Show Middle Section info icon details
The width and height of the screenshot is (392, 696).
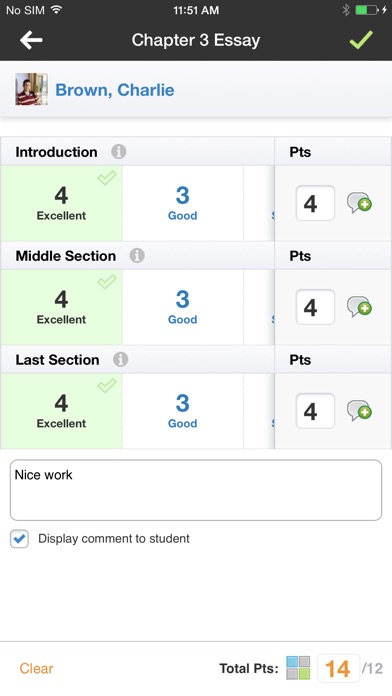point(137,256)
